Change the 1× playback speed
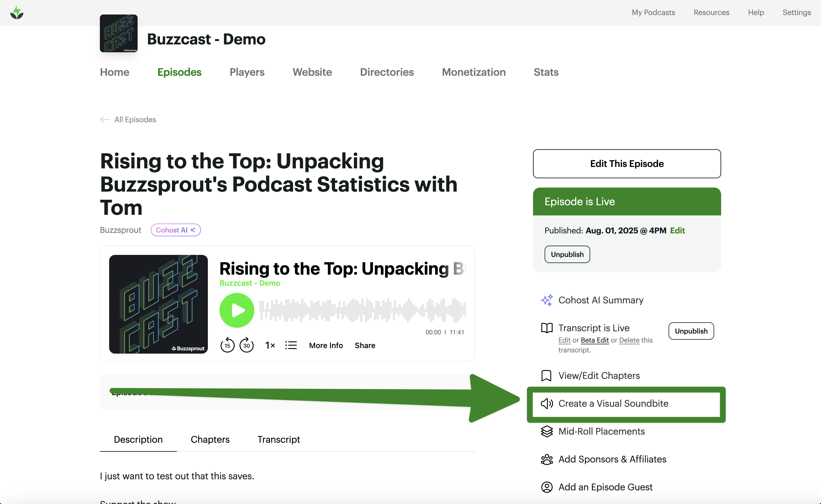This screenshot has height=504, width=821. click(270, 345)
